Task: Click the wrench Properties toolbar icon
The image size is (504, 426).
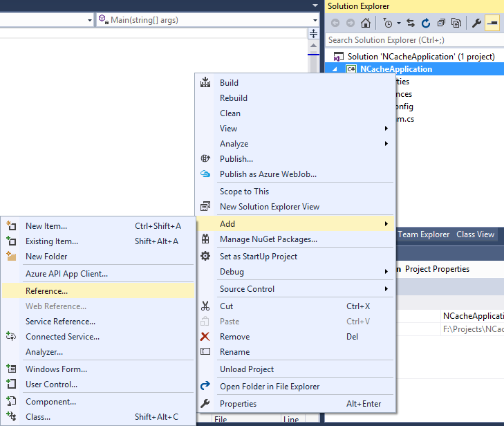Action: click(476, 23)
